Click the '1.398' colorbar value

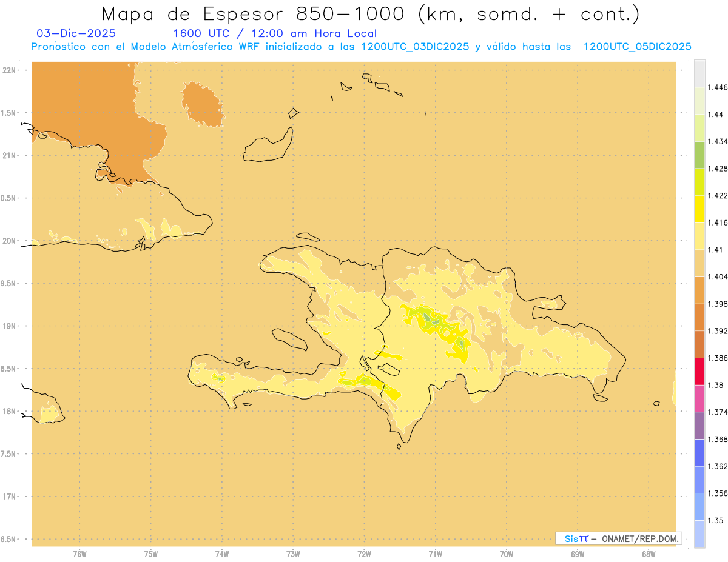click(719, 304)
